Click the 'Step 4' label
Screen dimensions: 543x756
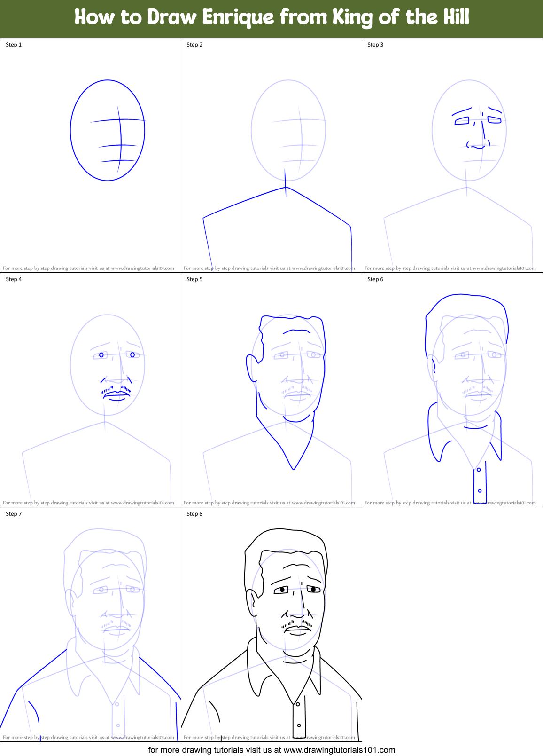[x=14, y=279]
